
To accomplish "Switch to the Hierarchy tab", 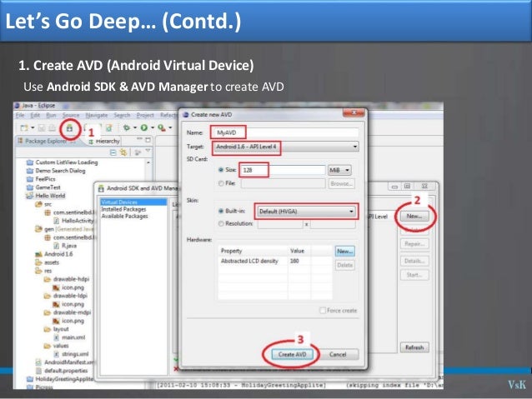I will 104,141.
